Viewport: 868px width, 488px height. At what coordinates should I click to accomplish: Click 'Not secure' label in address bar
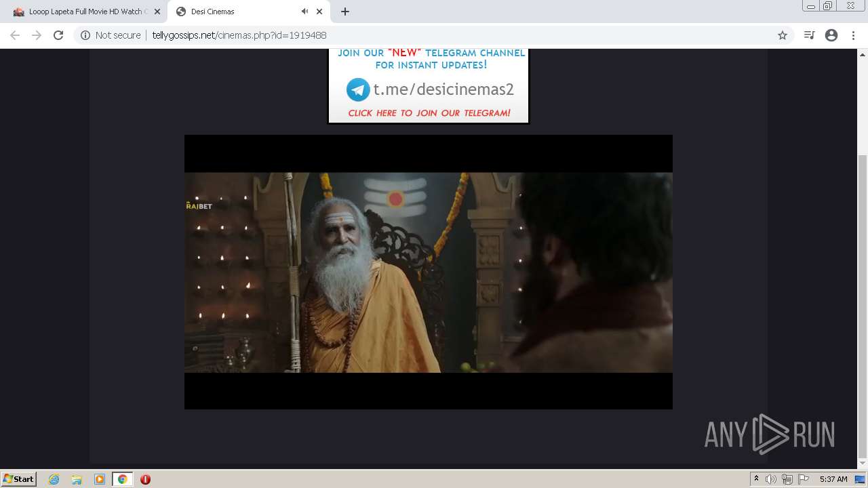[x=118, y=35]
